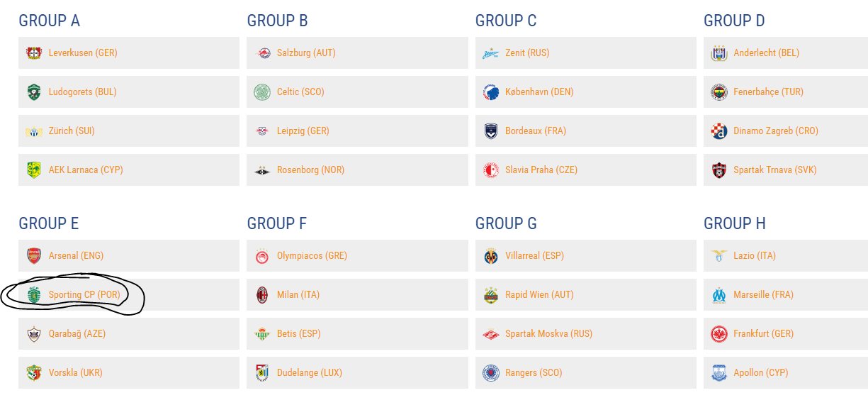Viewport: 868px width, 405px height.
Task: Click the Arsenal club badge
Action: 33,256
